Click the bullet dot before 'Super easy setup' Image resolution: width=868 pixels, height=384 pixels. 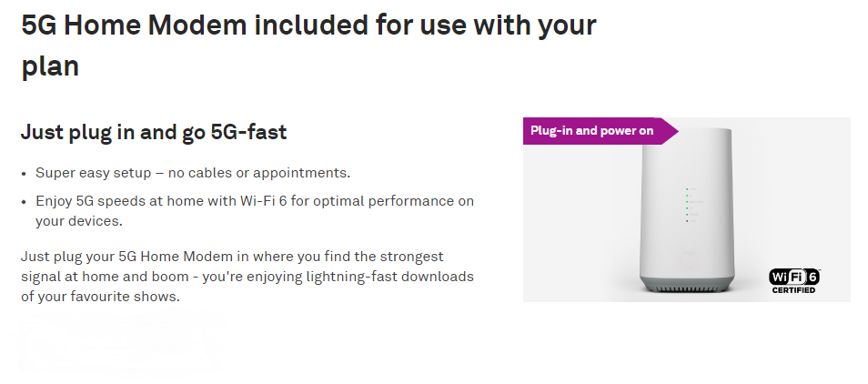[24, 173]
